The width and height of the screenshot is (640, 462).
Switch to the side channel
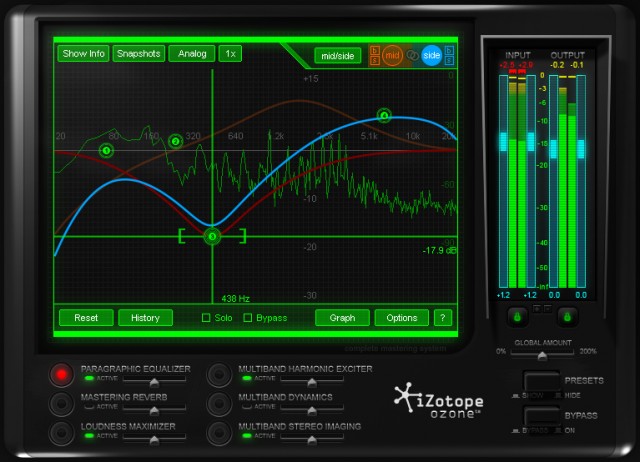[x=431, y=55]
